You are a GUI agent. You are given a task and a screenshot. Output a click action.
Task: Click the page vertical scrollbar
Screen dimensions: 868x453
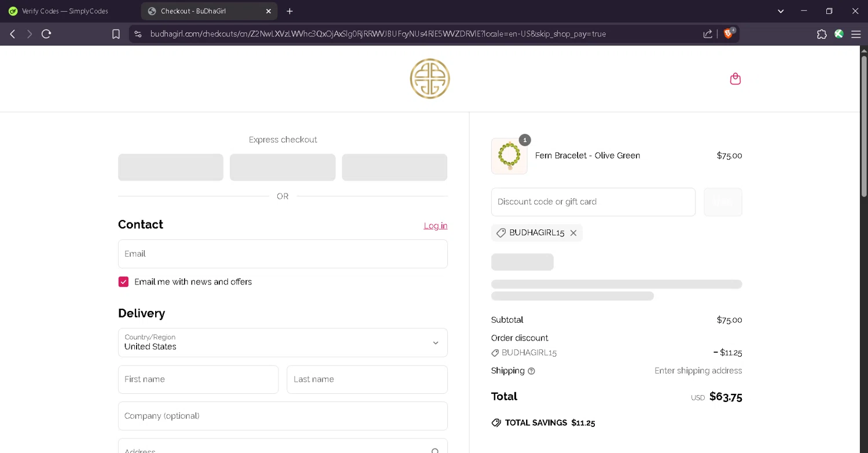[864, 126]
